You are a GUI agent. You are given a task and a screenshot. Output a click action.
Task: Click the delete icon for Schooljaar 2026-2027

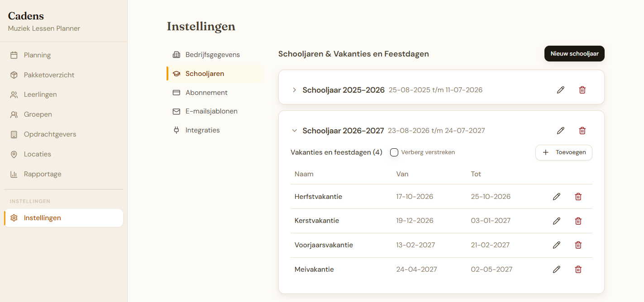pyautogui.click(x=582, y=130)
